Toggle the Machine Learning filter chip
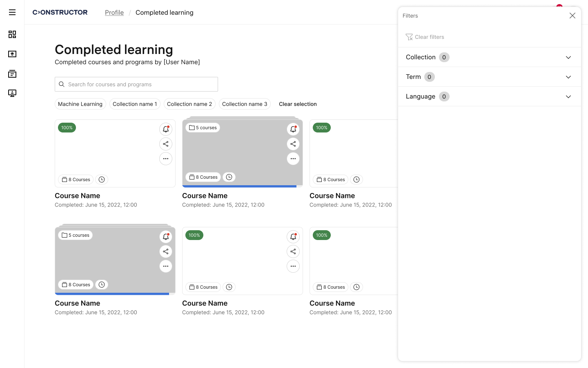 point(80,104)
